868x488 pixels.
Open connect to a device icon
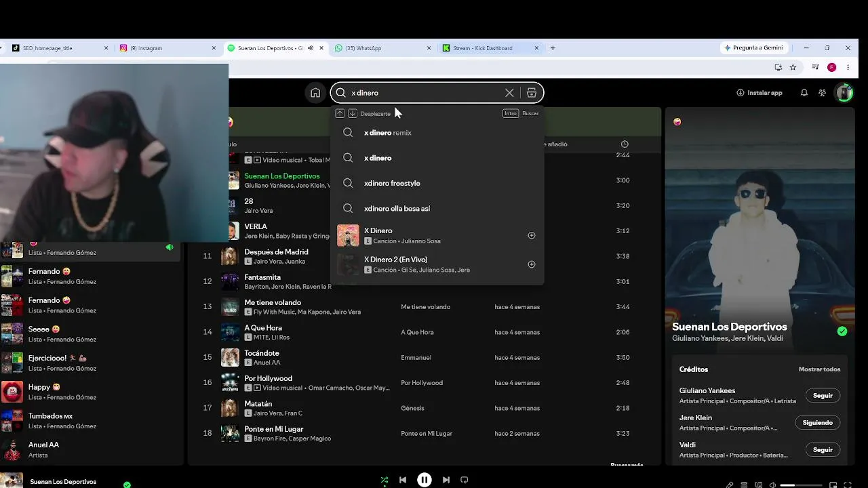pyautogui.click(x=759, y=485)
